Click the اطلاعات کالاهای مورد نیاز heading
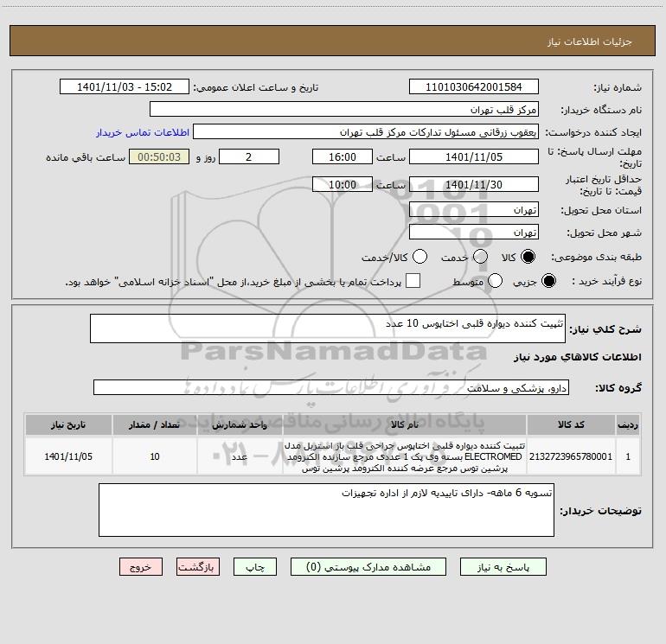 click(x=577, y=357)
